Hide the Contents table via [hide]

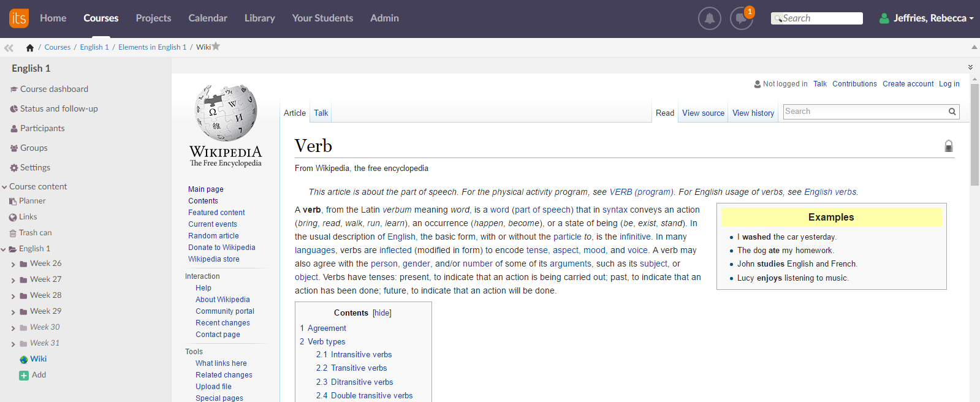coord(382,313)
